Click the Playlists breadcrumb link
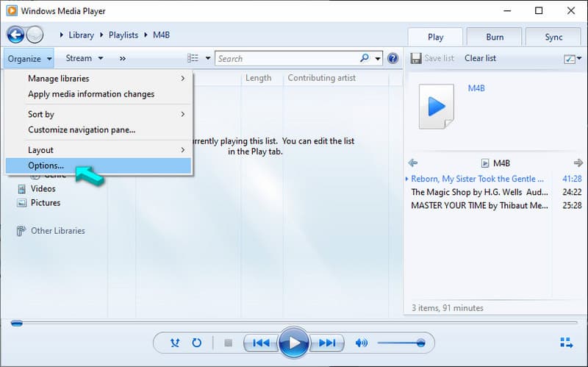Viewport: 588px width, 367px height. (123, 35)
